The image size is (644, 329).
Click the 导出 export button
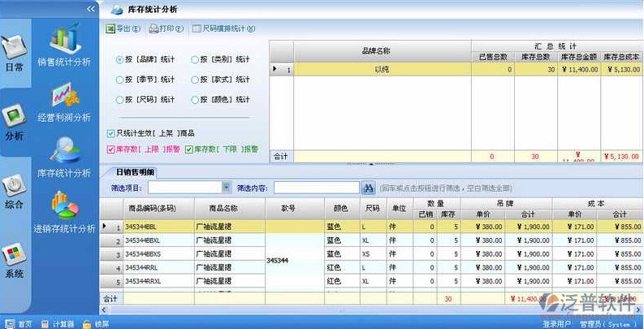(123, 28)
